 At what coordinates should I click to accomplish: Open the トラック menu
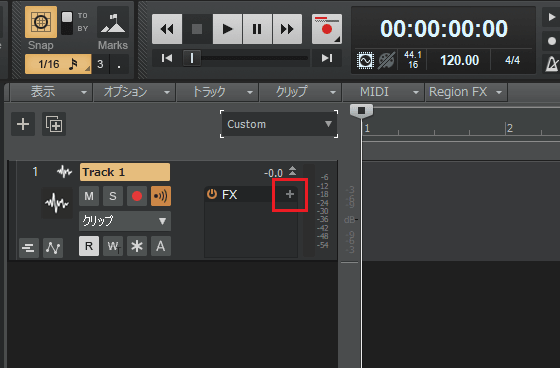(218, 92)
